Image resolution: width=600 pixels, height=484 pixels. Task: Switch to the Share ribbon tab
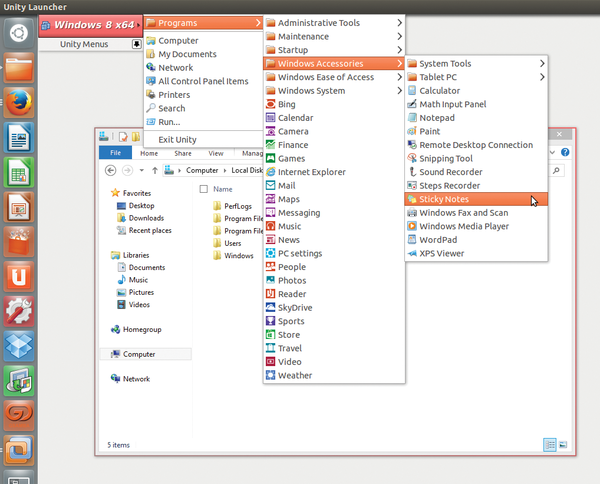[183, 153]
